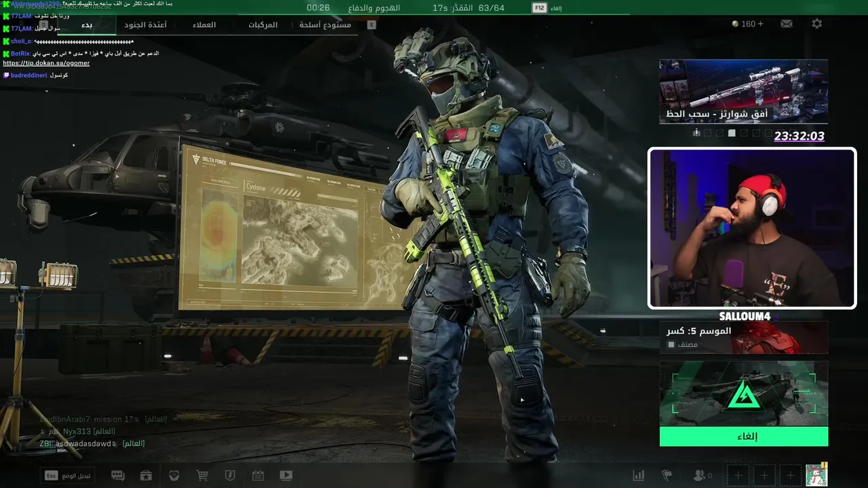The width and height of the screenshot is (868, 488).
Task: Select the العملاء tab
Action: [204, 25]
